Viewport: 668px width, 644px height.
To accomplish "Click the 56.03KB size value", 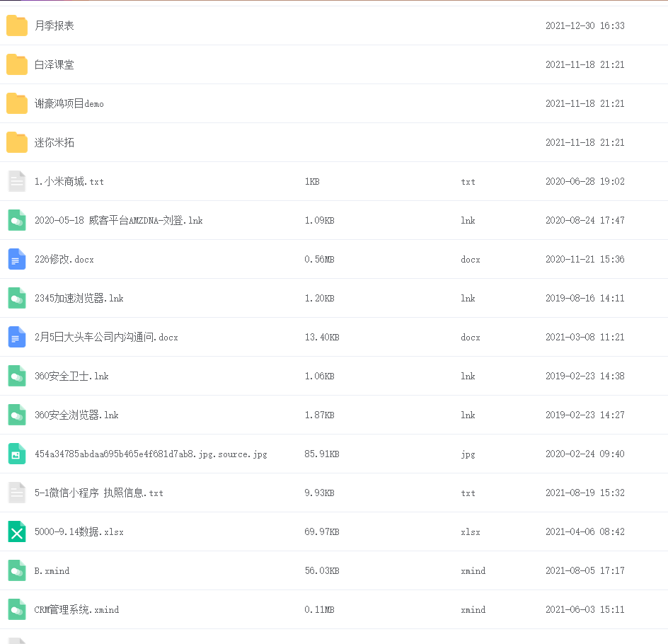I will 322,570.
